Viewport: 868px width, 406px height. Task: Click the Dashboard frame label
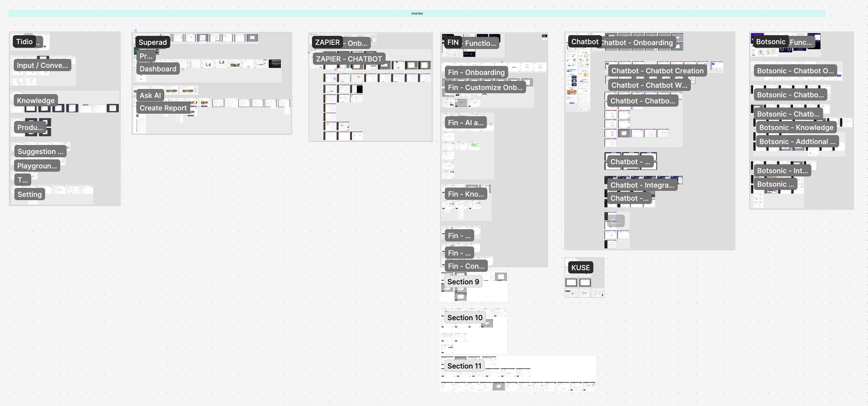pyautogui.click(x=158, y=69)
